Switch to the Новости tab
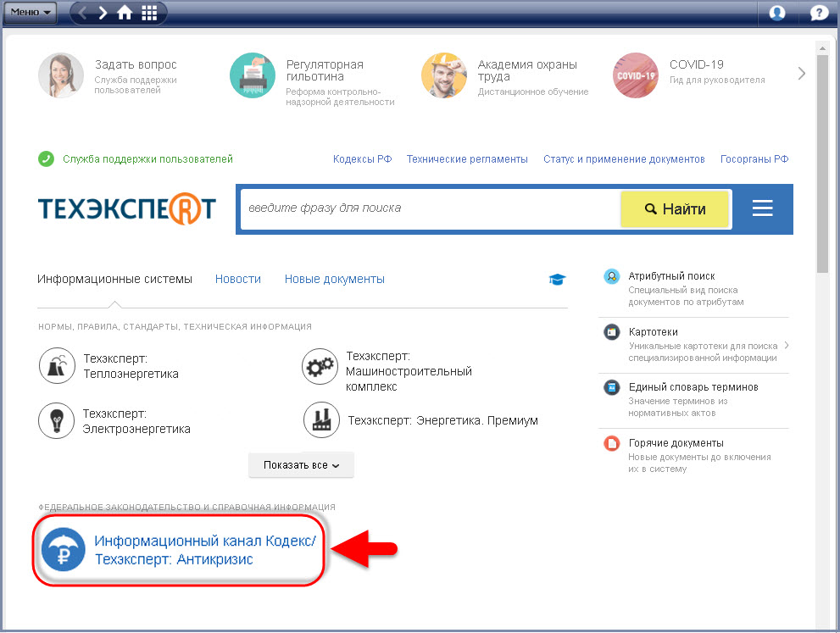Screen dimensions: 840x633 [237, 279]
